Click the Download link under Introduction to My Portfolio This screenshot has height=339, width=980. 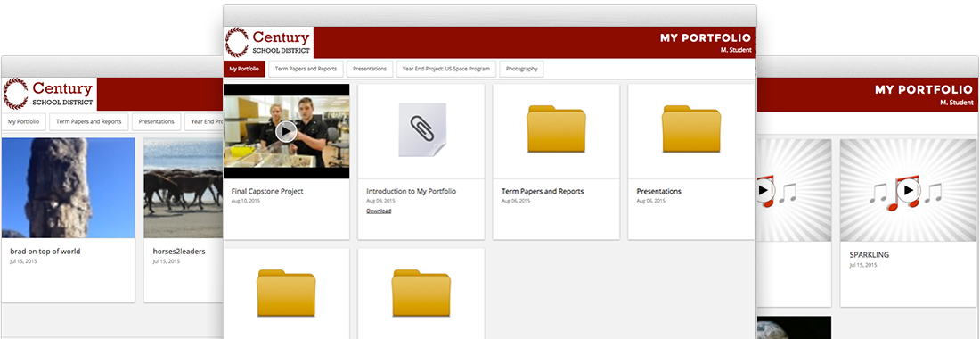379,211
